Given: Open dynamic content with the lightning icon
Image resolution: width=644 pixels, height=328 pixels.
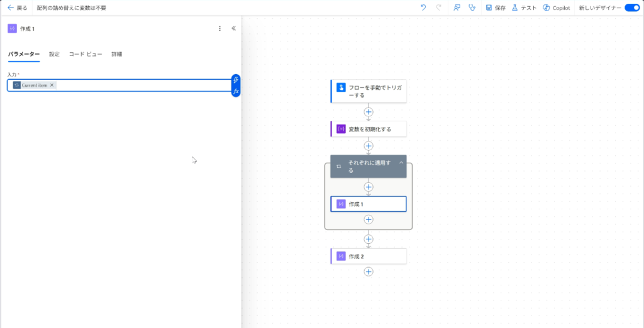Looking at the screenshot, I should 236,80.
